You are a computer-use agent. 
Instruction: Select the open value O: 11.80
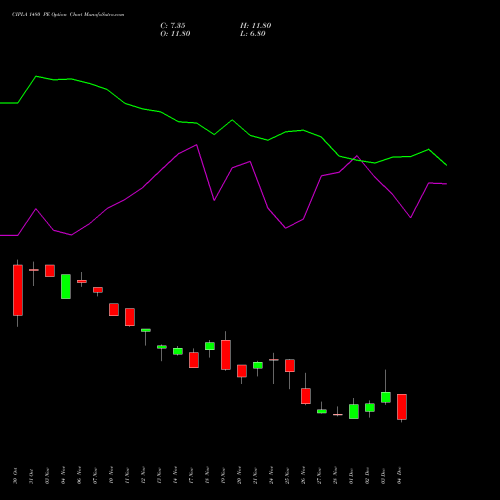(175, 34)
